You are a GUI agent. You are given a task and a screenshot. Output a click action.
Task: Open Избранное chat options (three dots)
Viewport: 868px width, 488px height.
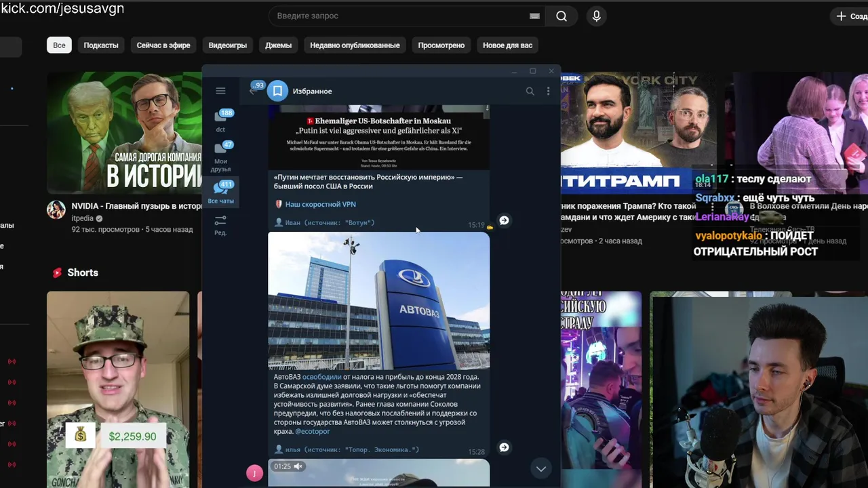tap(548, 91)
